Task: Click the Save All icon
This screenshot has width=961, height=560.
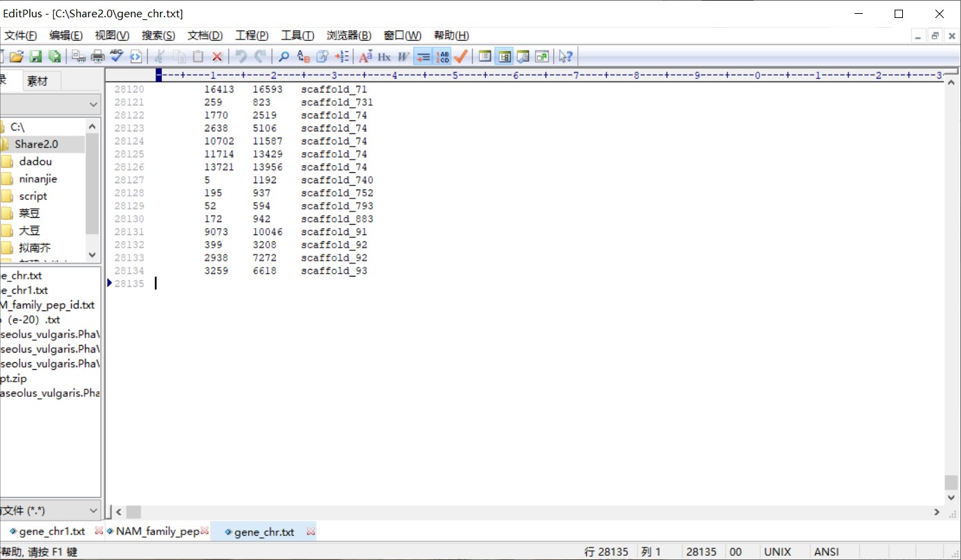Action: click(x=54, y=57)
